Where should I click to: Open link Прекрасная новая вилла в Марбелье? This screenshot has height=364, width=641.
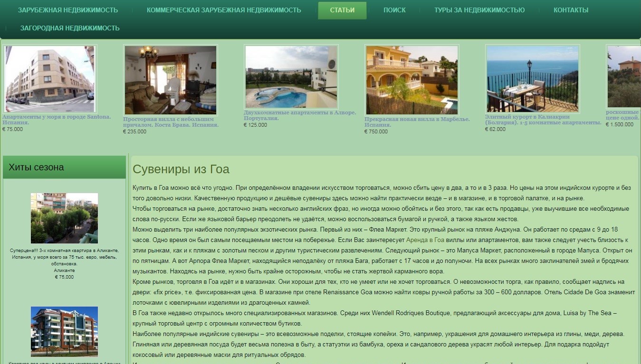[x=417, y=122]
